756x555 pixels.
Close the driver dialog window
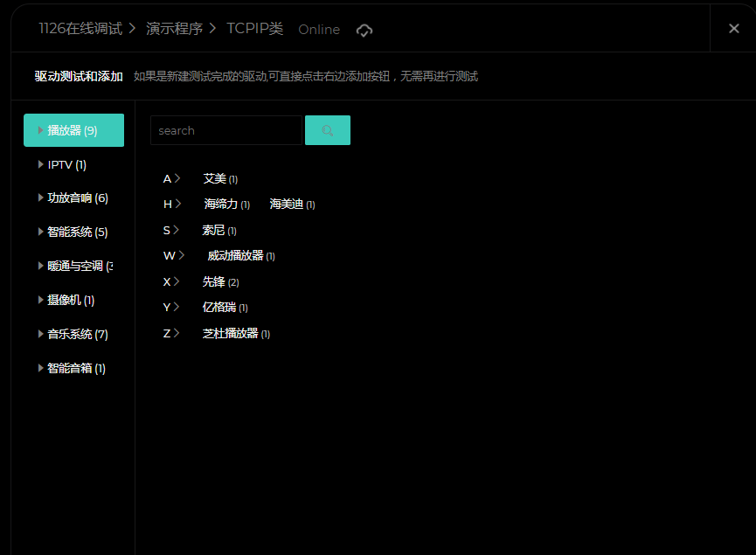[x=734, y=28]
